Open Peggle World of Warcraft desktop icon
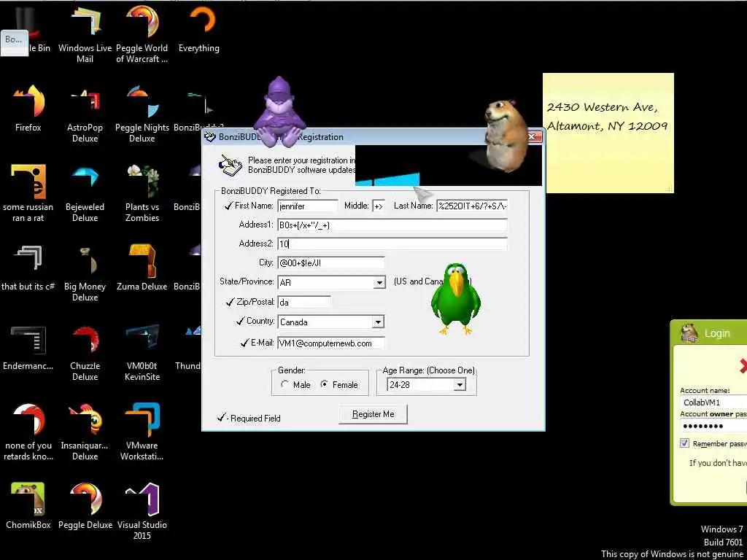This screenshot has width=747, height=560. pyautogui.click(x=142, y=34)
